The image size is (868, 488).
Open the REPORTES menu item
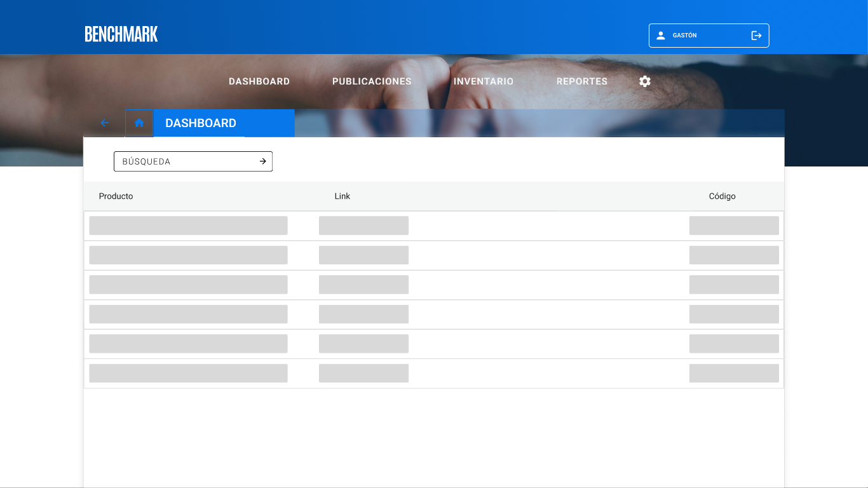pos(582,81)
